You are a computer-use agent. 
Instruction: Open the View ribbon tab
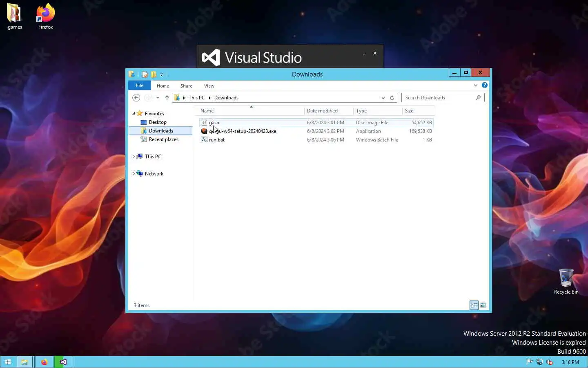point(209,86)
